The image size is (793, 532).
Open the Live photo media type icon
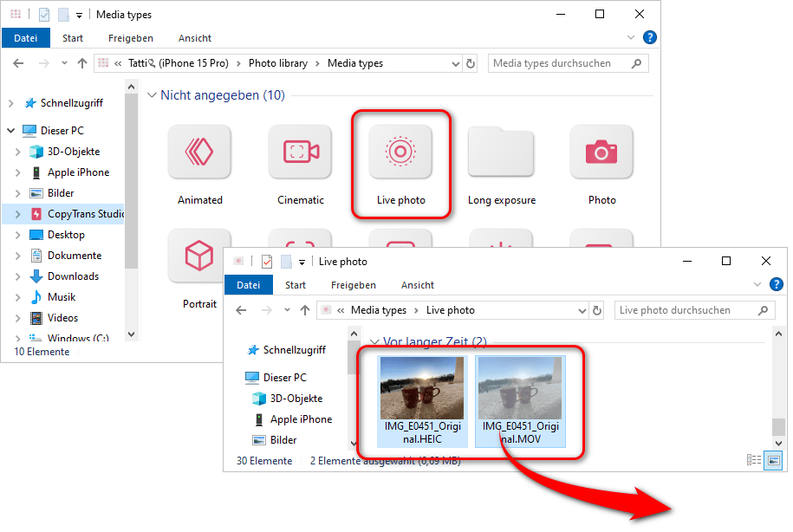[400, 152]
